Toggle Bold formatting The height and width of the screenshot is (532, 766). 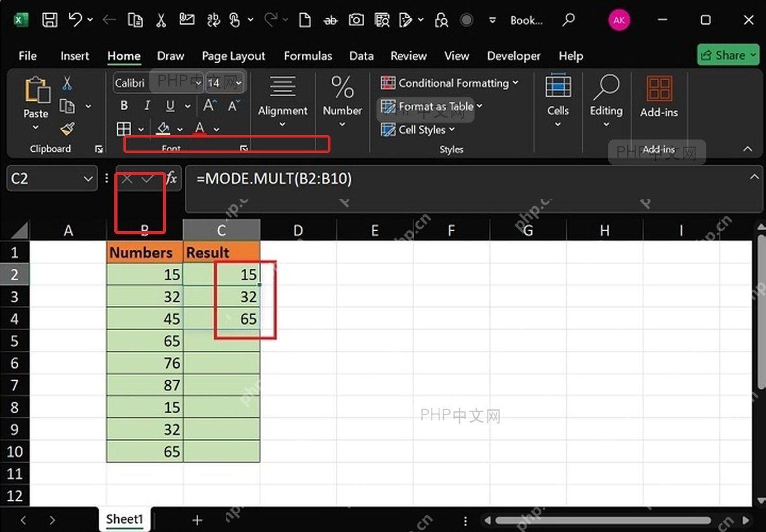[124, 105]
